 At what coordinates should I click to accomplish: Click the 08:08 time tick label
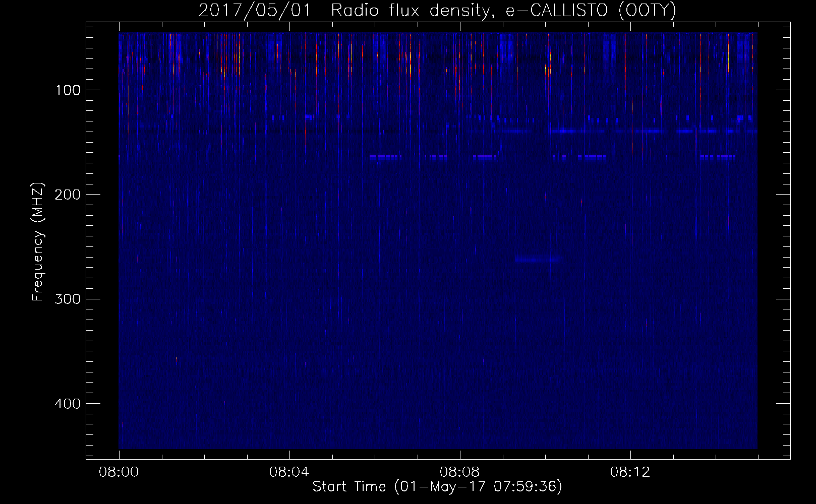(460, 472)
